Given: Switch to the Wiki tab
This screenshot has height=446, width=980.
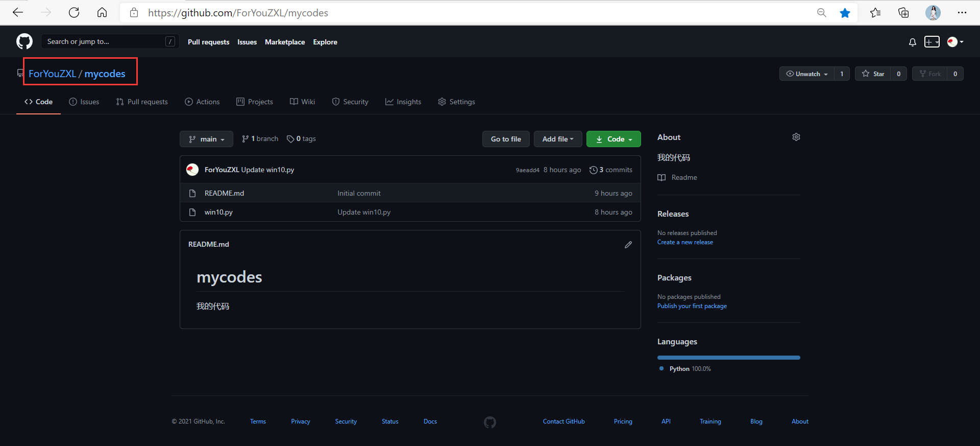Looking at the screenshot, I should coord(302,102).
